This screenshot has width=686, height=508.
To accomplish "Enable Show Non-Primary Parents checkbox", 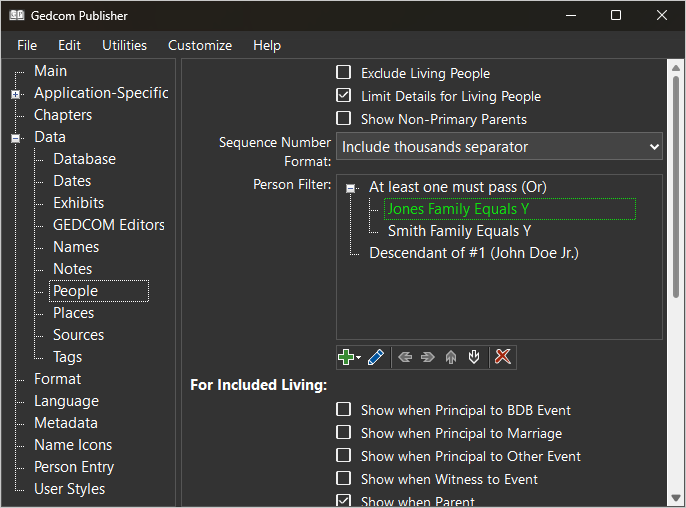I will pyautogui.click(x=343, y=118).
